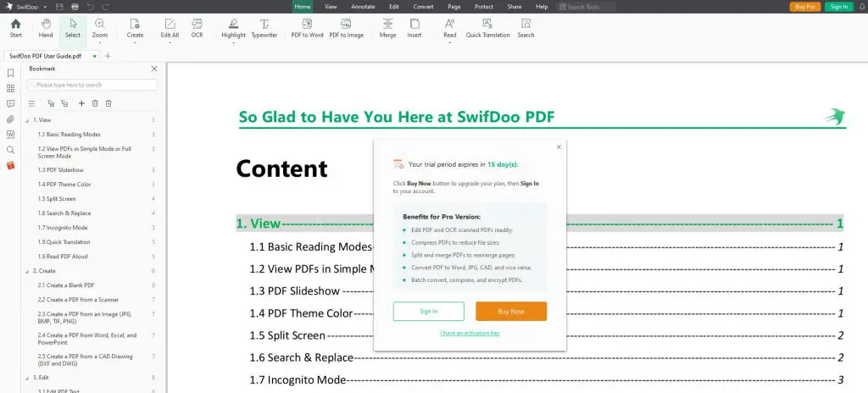Close the Bookmark panel

click(x=154, y=69)
